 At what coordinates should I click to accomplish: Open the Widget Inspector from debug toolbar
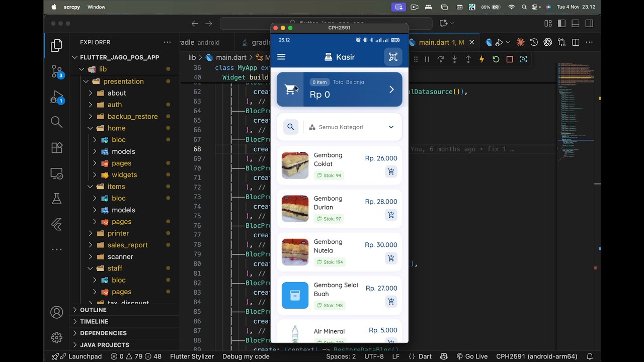point(523,59)
